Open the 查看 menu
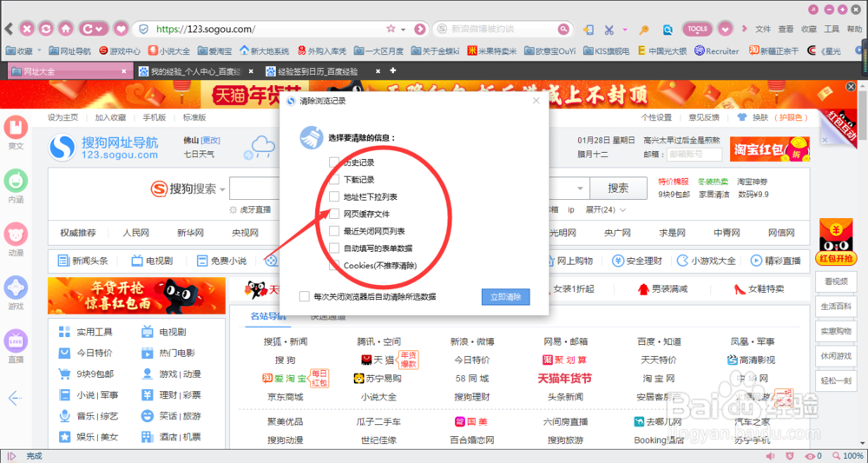Screen dimensions: 868x463 click(x=786, y=30)
